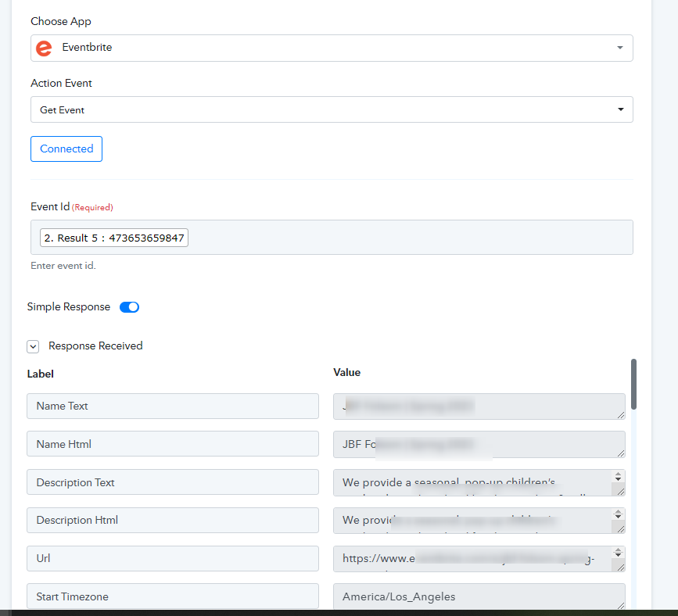Click the Eventbrite logo icon
Screen dimensions: 678x616
[44, 48]
